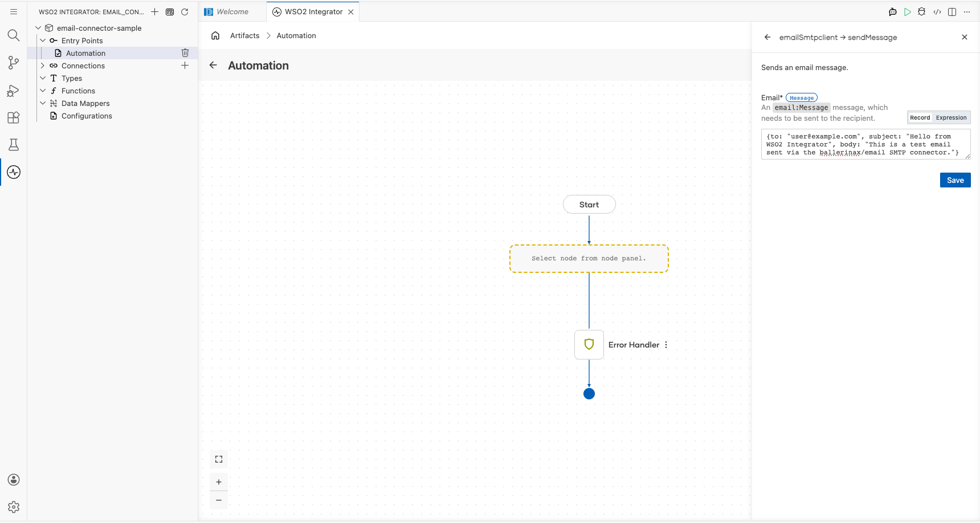
Task: Click the Message type badge beside Email
Action: coord(802,98)
